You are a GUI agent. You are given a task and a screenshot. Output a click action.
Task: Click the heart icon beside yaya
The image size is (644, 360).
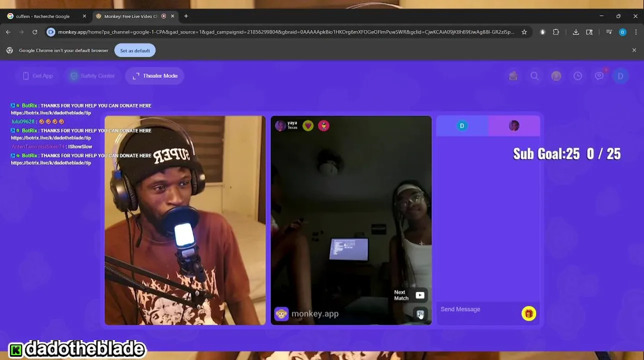pyautogui.click(x=308, y=125)
